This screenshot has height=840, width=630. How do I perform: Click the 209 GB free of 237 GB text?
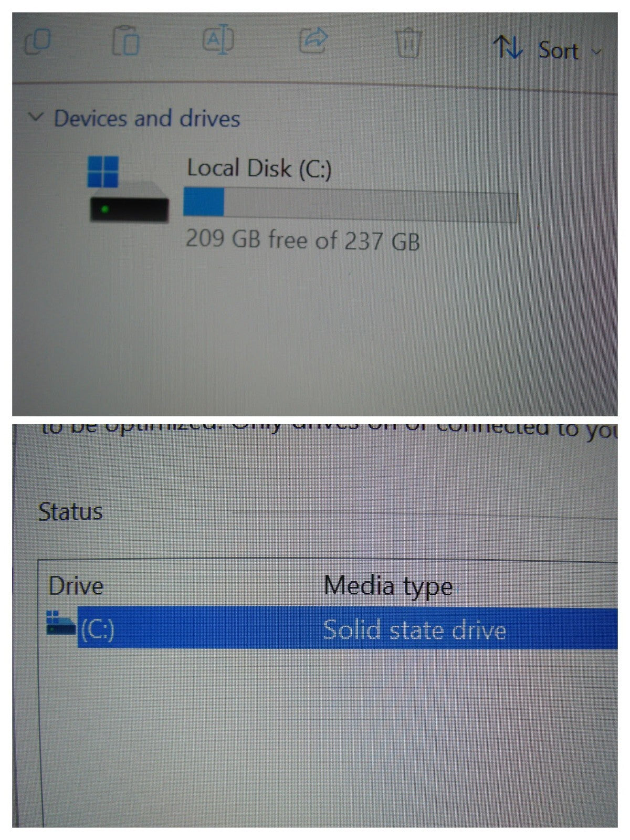tap(303, 240)
